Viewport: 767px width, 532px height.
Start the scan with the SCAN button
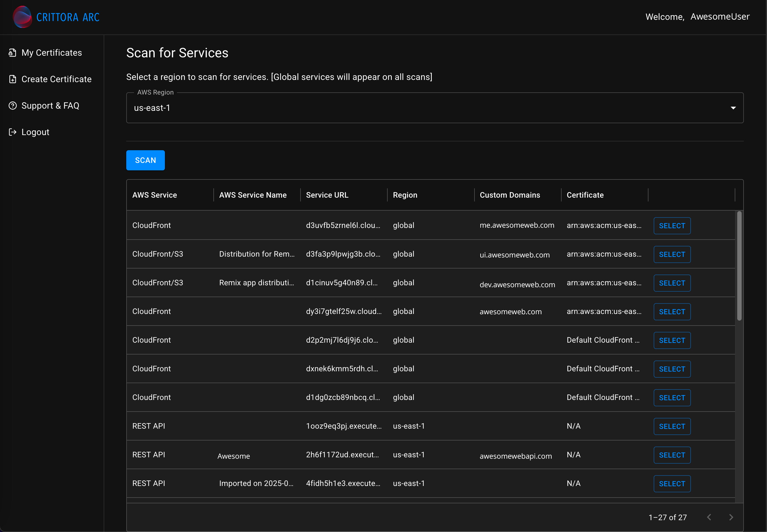(x=145, y=160)
